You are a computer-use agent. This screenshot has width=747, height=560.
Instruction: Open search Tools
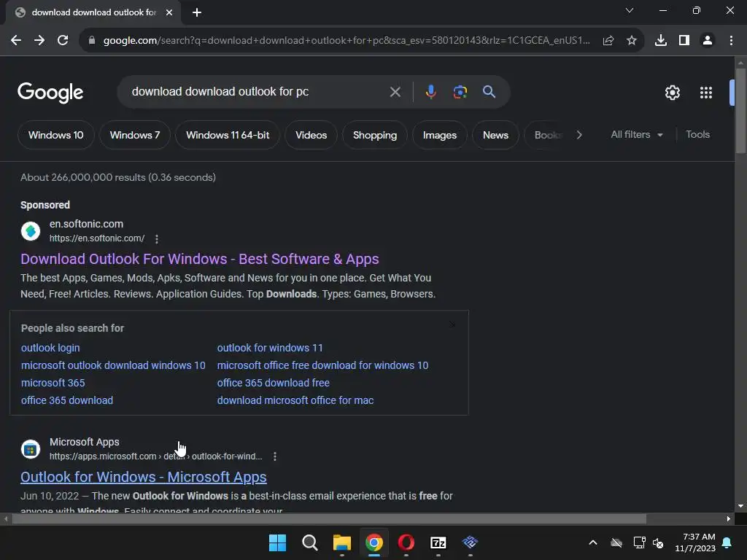pyautogui.click(x=697, y=135)
